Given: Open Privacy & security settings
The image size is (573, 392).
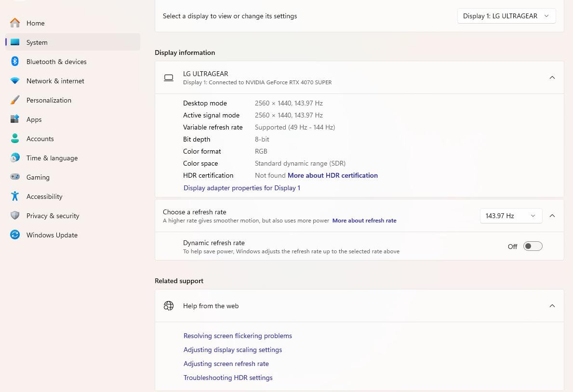Looking at the screenshot, I should coord(73,216).
